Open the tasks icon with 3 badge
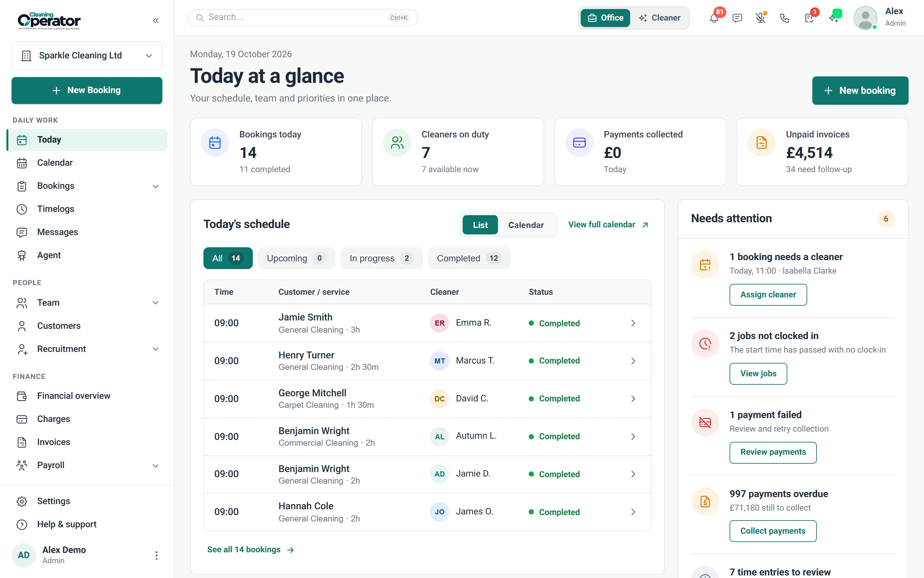Image resolution: width=924 pixels, height=578 pixels. tap(809, 18)
